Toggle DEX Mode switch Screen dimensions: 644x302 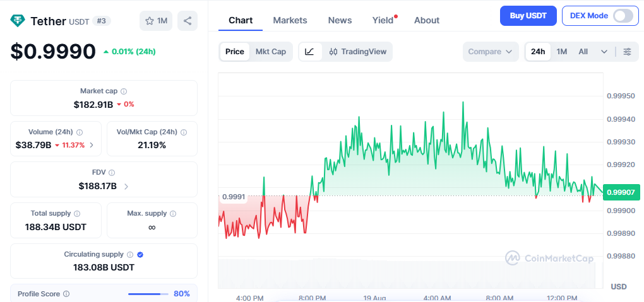(x=623, y=16)
